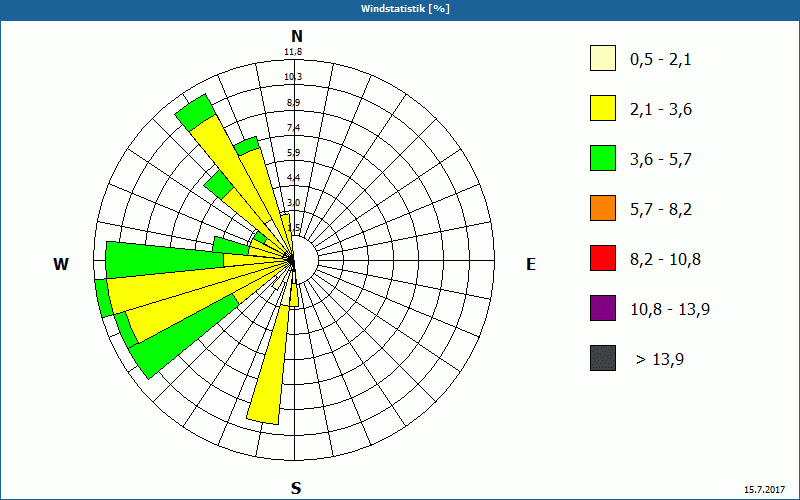Click the S compass label
The height and width of the screenshot is (500, 800).
(296, 488)
